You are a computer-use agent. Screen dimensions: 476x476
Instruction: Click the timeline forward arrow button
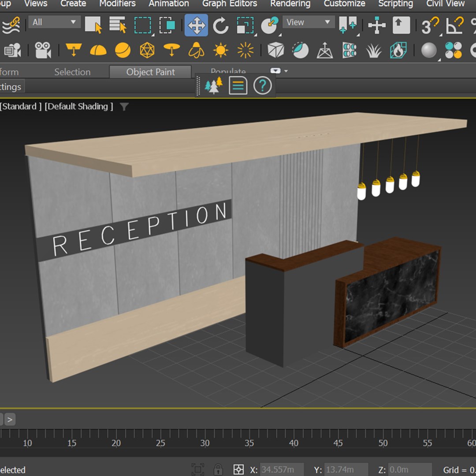[x=10, y=420]
